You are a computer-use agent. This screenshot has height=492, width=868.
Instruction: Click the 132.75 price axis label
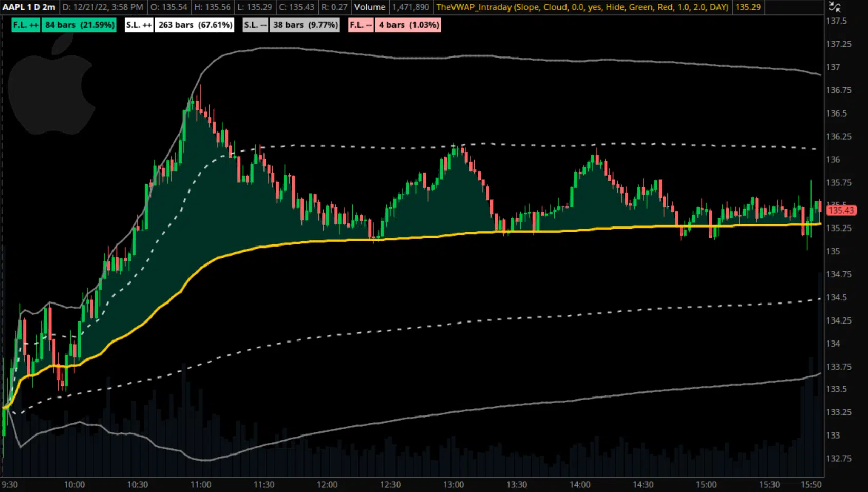pos(839,459)
